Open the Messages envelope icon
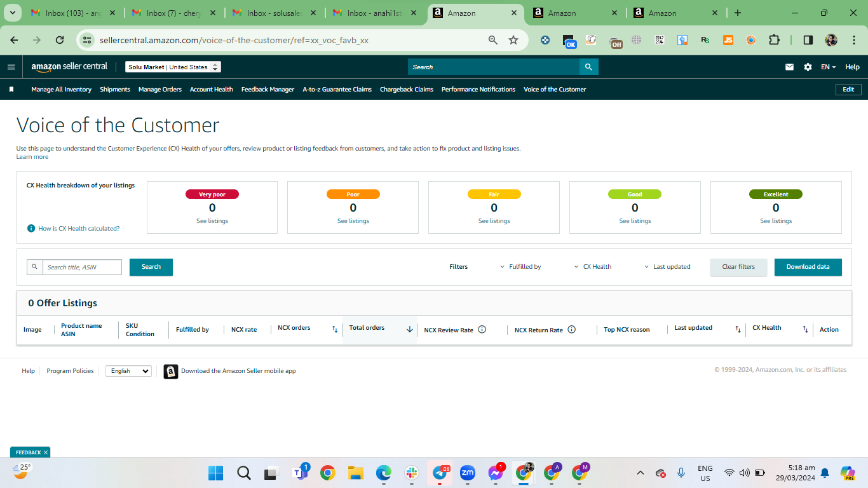Screen dimensions: 868x488 click(789, 67)
